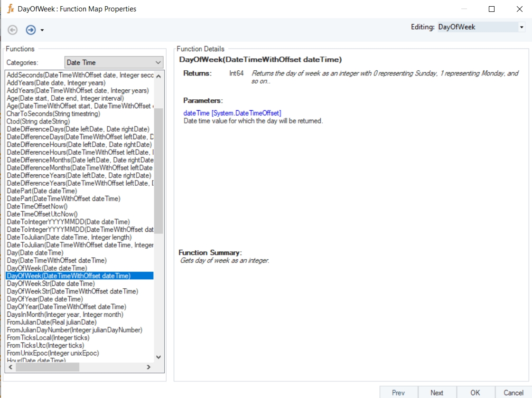Viewport: 532px width, 398px height.
Task: Click the forward navigation arrow icon
Action: (x=31, y=30)
